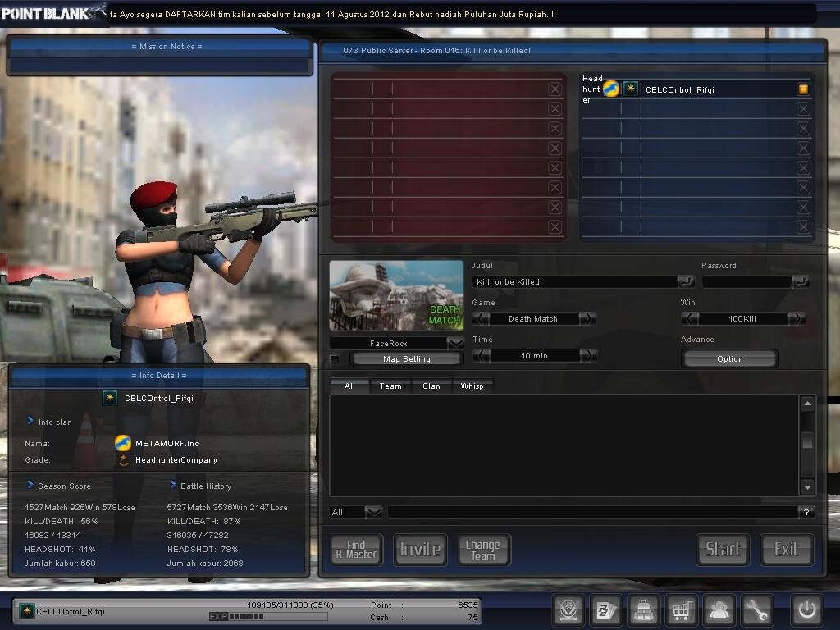840x630 pixels.
Task: Switch to the Whisp chat tab
Action: [472, 386]
